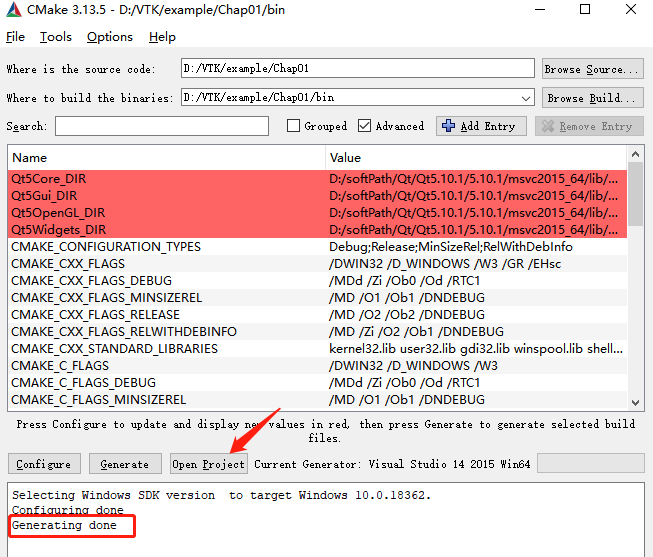Open the Tools menu
Screen dimensions: 653x557
[56, 37]
